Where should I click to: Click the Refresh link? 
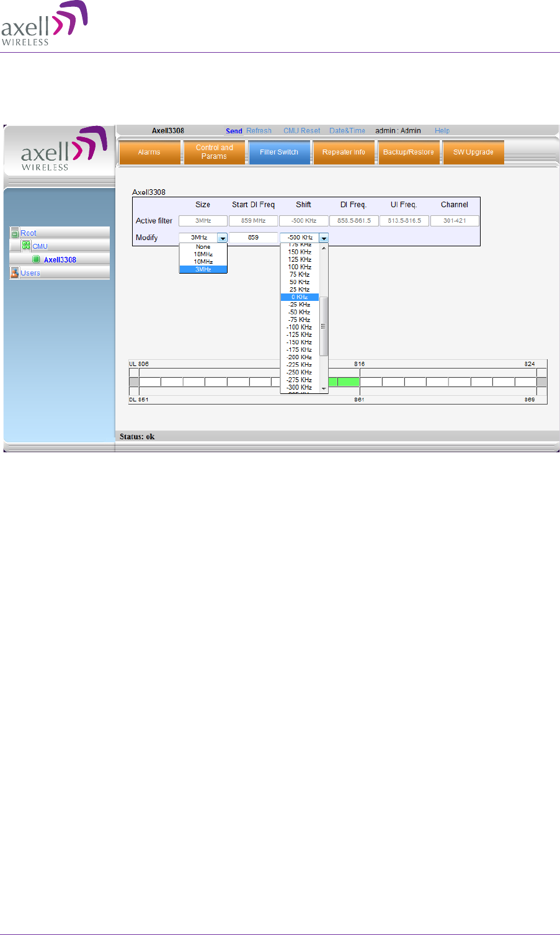(x=259, y=131)
